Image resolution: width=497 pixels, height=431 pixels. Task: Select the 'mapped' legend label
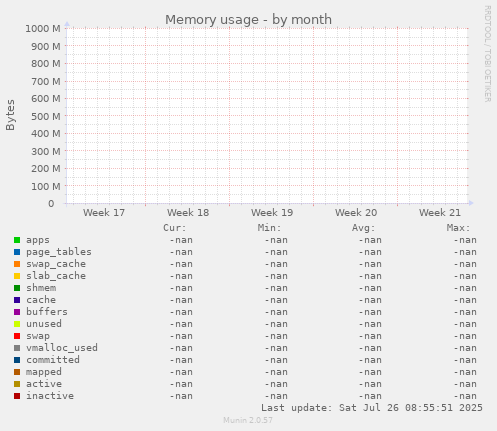click(44, 372)
